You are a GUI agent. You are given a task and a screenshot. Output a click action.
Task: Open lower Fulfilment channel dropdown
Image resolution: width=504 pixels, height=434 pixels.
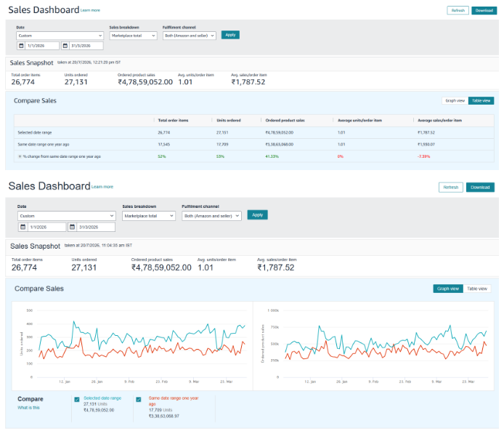click(211, 216)
